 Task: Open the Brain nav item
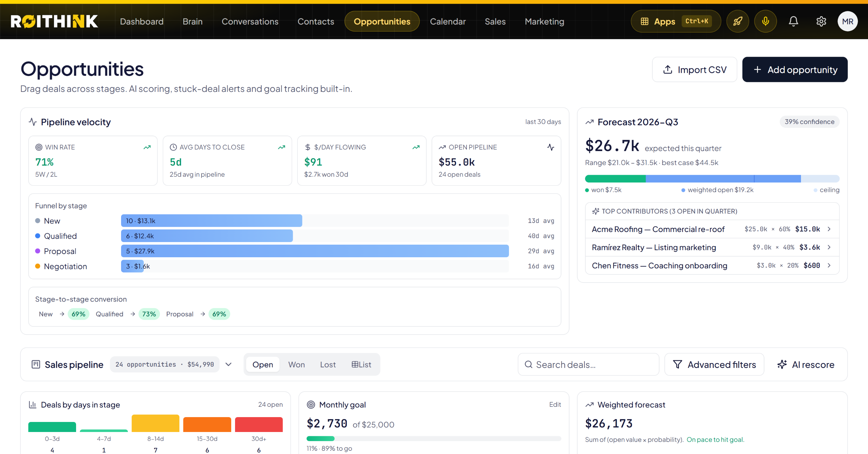[x=192, y=22]
